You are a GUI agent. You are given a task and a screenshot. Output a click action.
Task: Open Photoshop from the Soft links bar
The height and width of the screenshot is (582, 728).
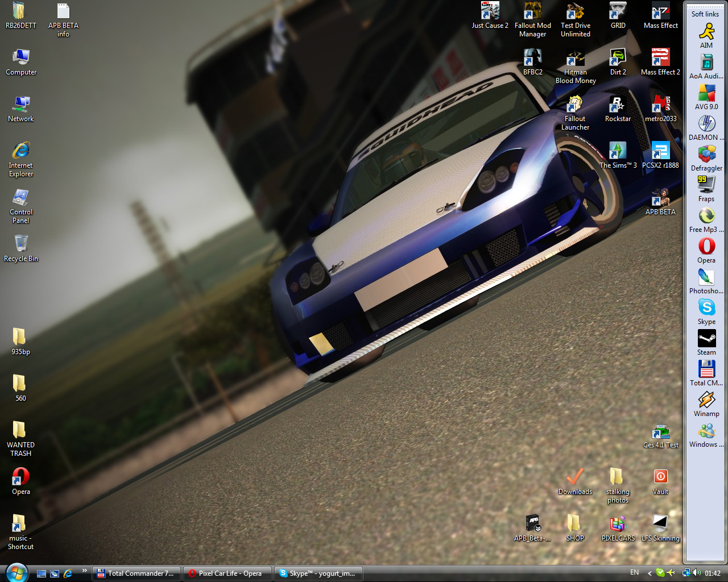pos(706,282)
